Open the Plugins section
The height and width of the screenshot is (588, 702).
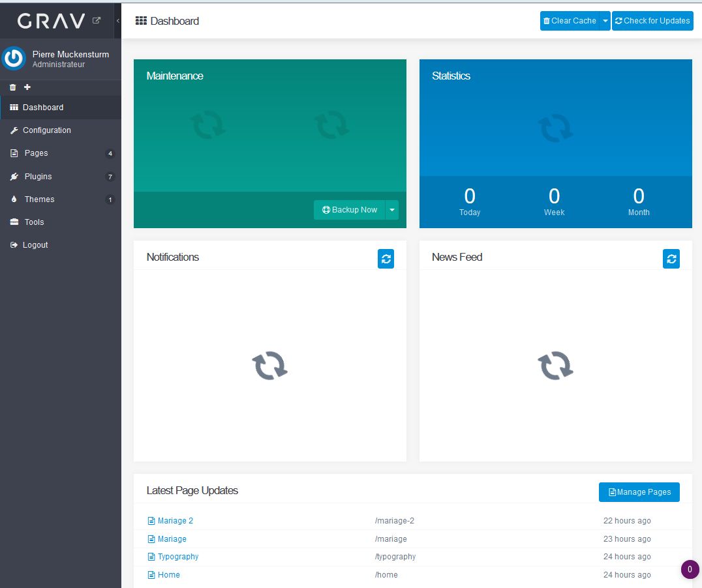[x=61, y=176]
